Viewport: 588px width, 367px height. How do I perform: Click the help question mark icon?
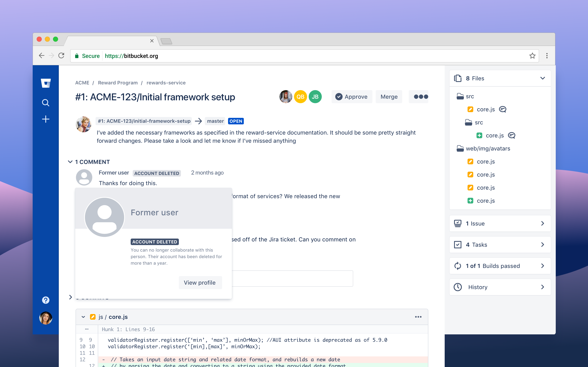point(46,301)
